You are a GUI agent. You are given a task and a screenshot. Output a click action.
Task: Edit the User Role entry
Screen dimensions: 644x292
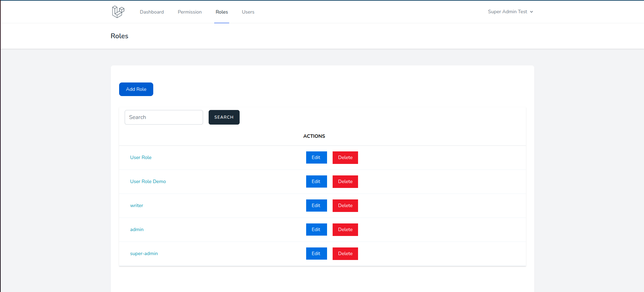coord(316,158)
